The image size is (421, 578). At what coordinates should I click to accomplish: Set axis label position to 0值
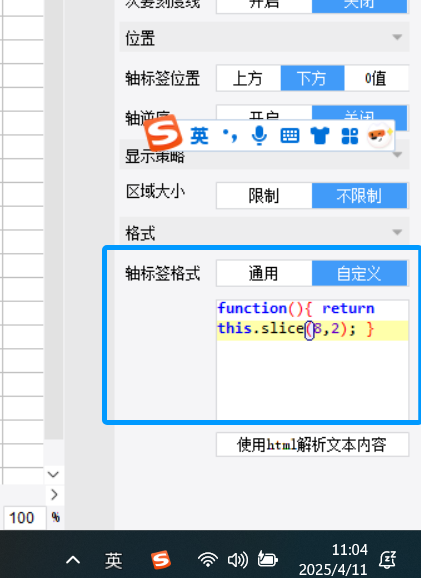[x=376, y=78]
